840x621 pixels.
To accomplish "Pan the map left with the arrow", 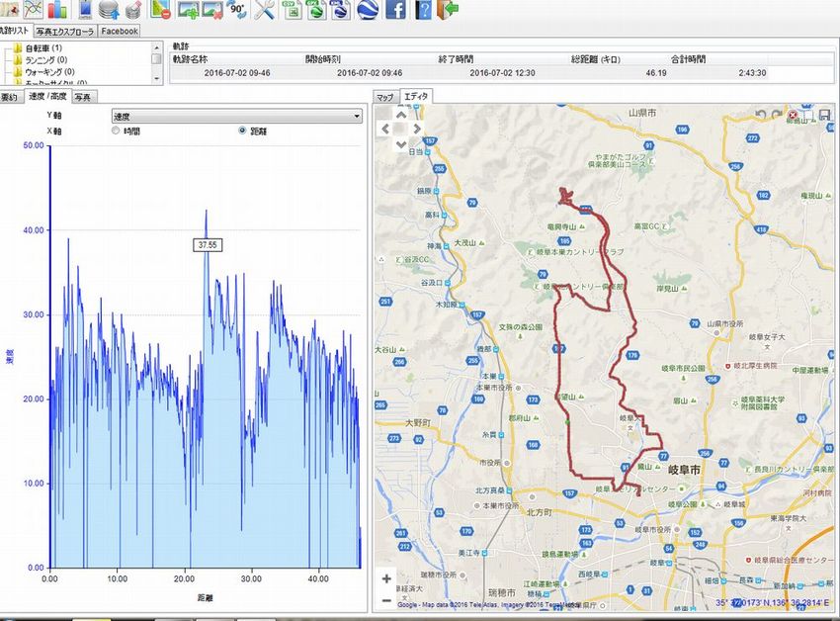I will coord(385,129).
